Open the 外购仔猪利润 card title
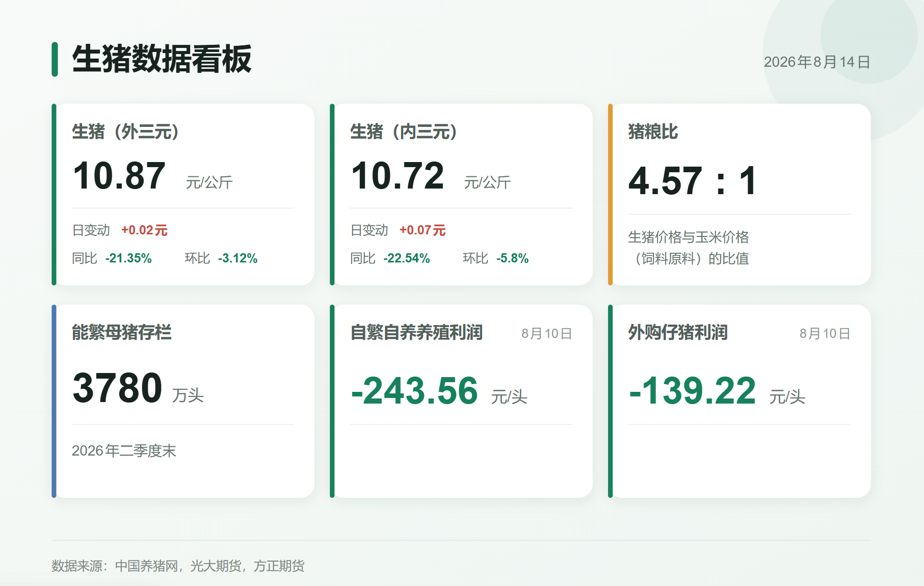 678,332
